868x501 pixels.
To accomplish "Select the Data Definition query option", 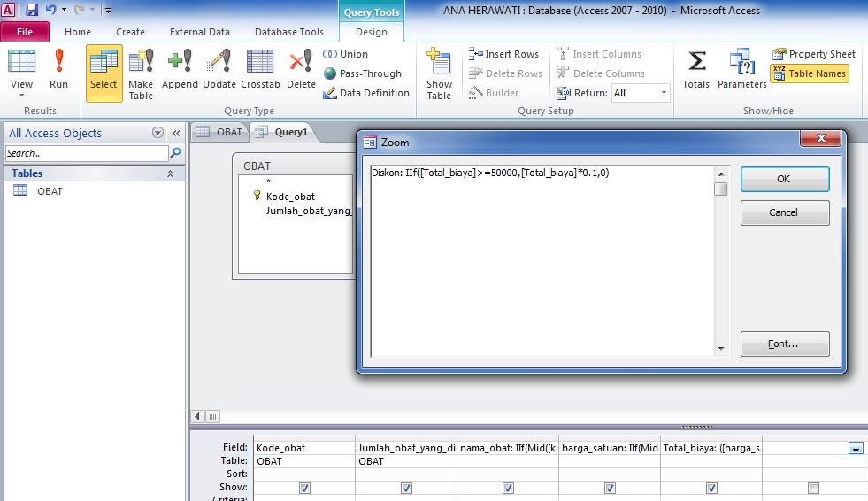I will pyautogui.click(x=366, y=92).
